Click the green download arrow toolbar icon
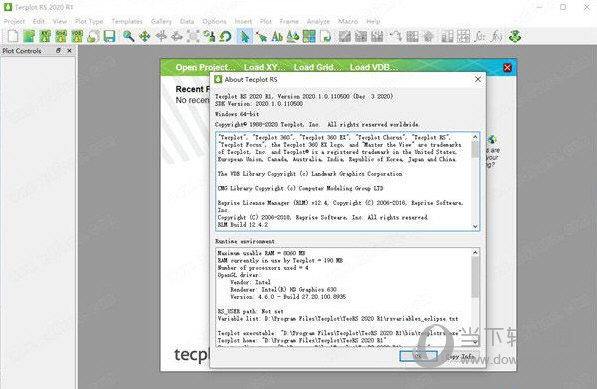This screenshot has width=597, height=389. point(515,36)
